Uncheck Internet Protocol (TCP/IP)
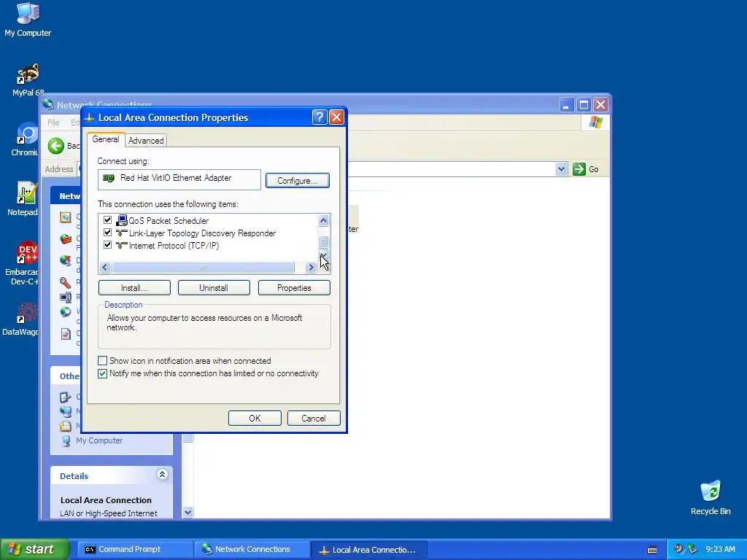Image resolution: width=747 pixels, height=560 pixels. (108, 245)
